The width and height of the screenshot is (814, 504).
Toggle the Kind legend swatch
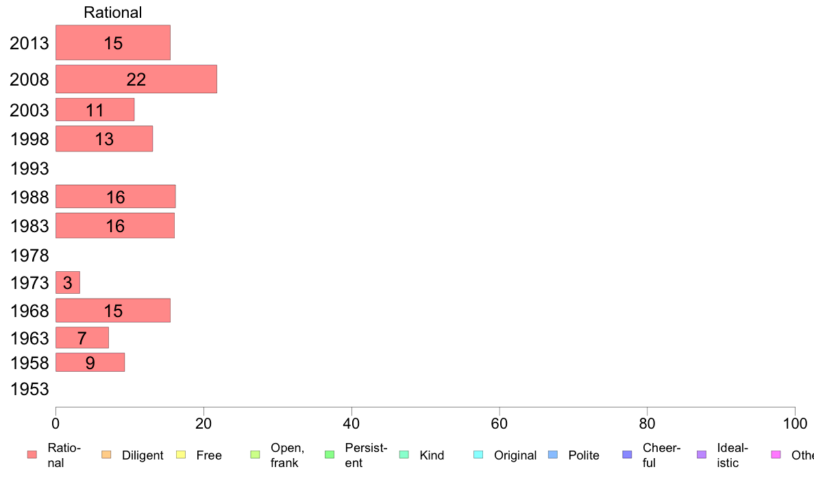coord(404,455)
